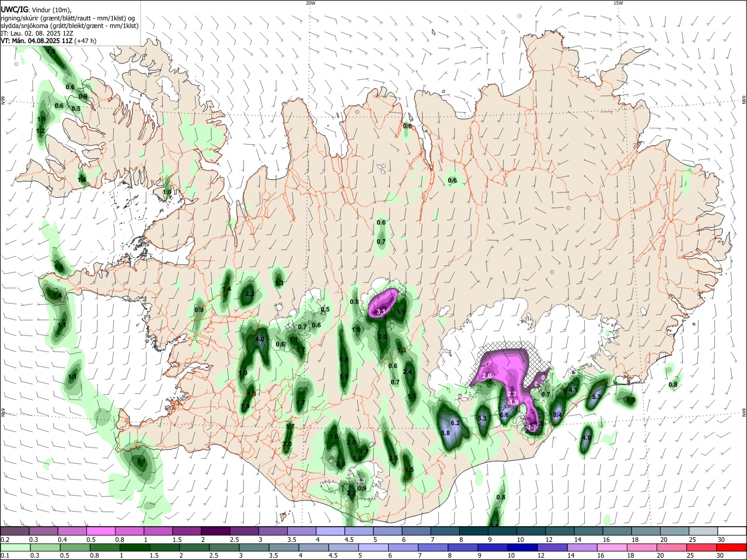This screenshot has width=747, height=560.
Task: Click the 4.1 precipitation value on the map
Action: [x=573, y=390]
